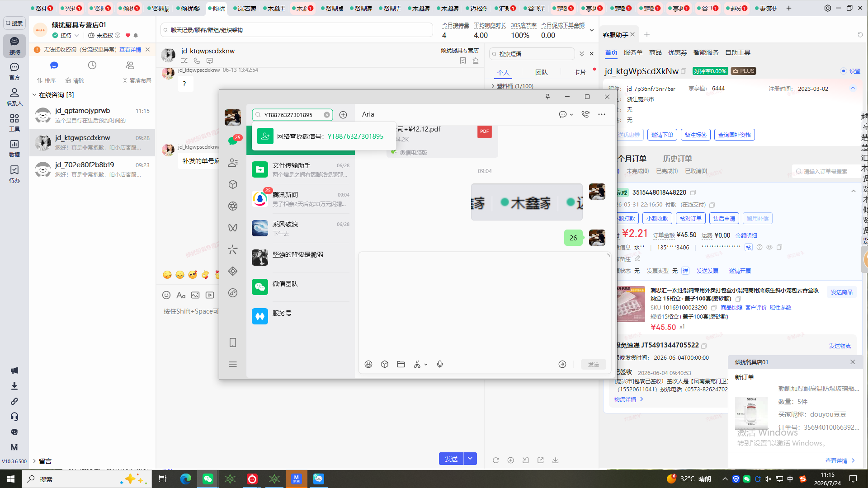Click the WeChat voice input microphone
The image size is (868, 488).
click(x=440, y=364)
